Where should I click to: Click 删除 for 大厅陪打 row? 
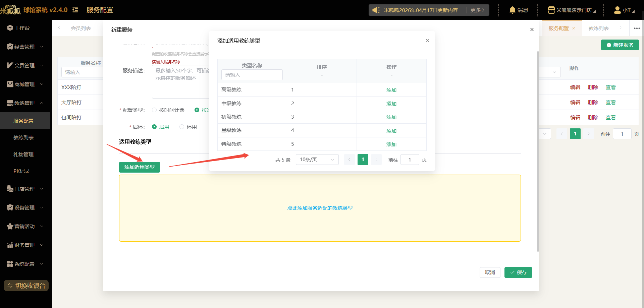point(593,102)
